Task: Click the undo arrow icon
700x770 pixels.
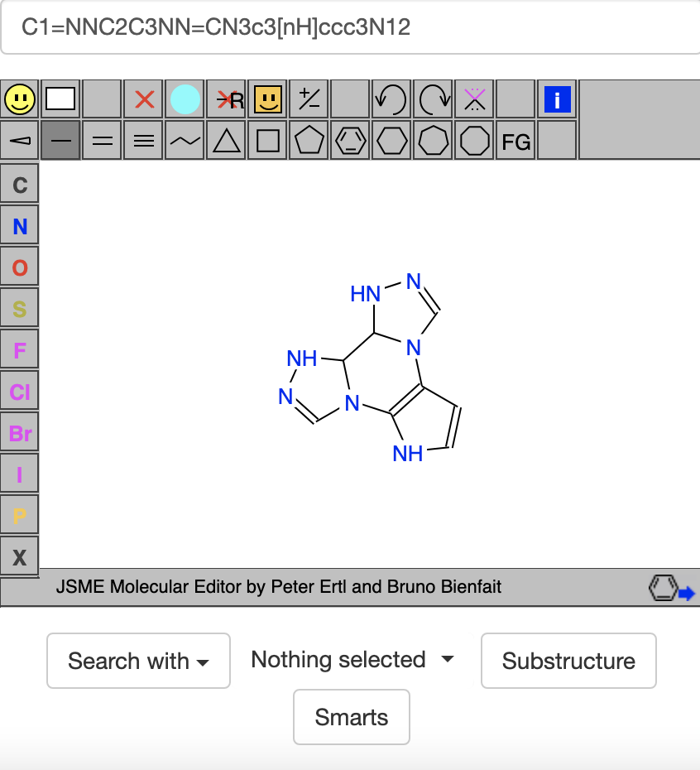Action: pos(391,100)
